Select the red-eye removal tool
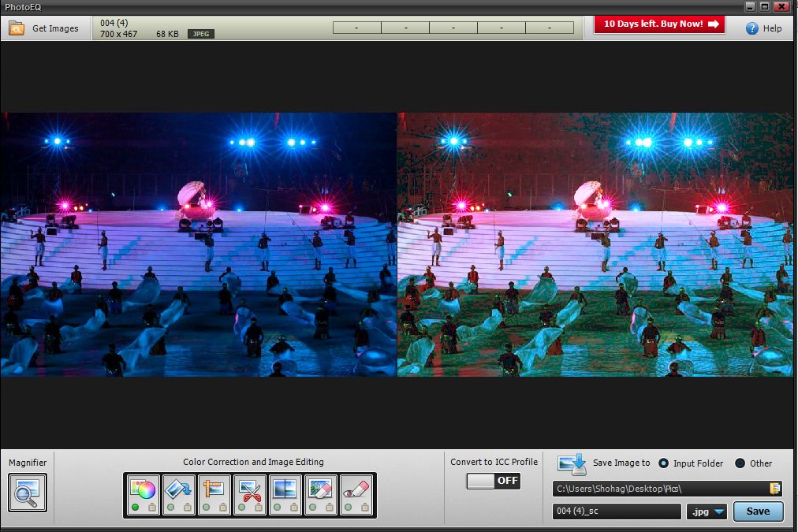This screenshot has height=532, width=798. click(x=356, y=489)
